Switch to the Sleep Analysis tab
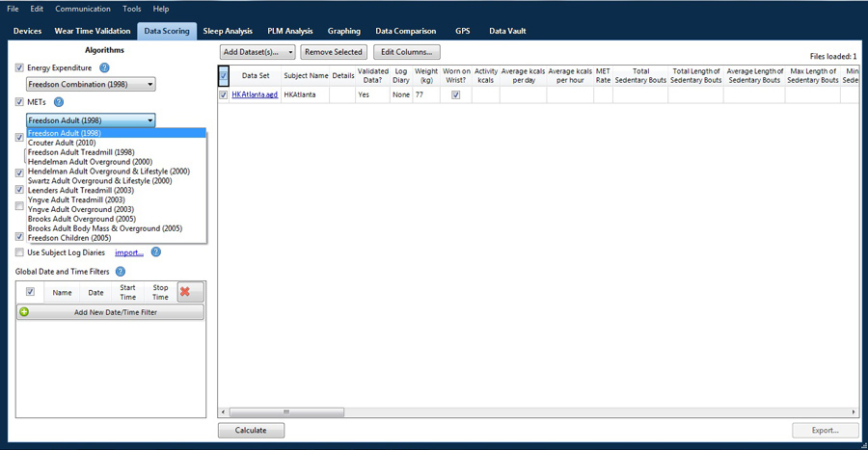This screenshot has height=450, width=868. pos(228,31)
